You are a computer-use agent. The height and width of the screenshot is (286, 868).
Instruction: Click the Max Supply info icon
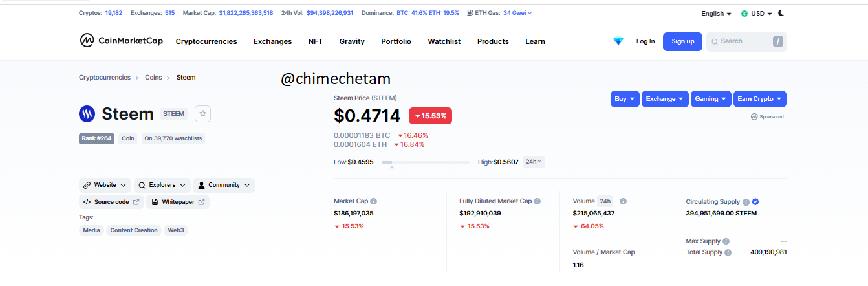coord(726,241)
